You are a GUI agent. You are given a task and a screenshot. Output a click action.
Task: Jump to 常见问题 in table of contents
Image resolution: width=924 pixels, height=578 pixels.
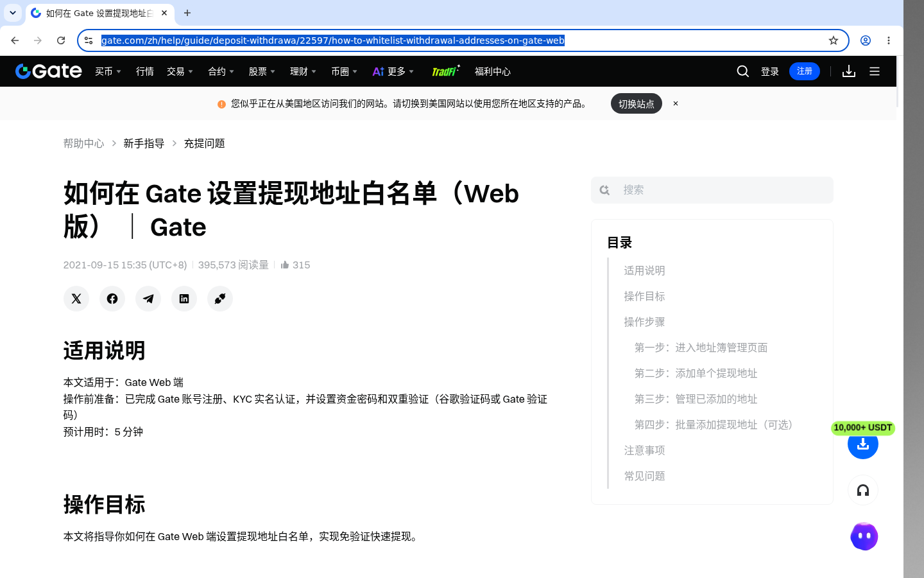point(644,476)
